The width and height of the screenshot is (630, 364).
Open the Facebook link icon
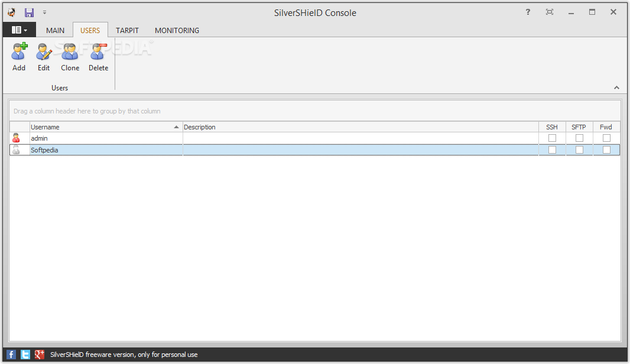click(x=11, y=355)
